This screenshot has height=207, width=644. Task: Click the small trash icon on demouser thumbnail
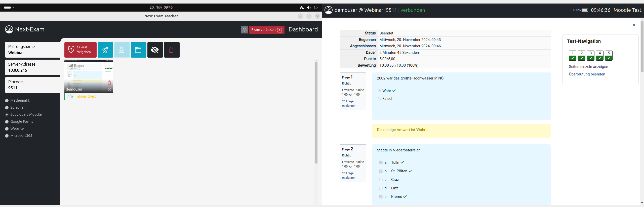point(109,82)
